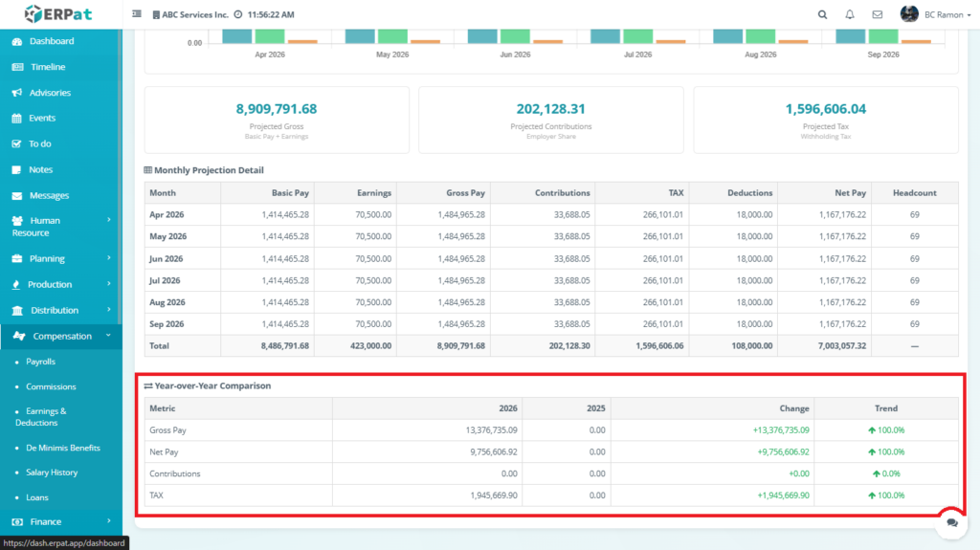The width and height of the screenshot is (980, 550).
Task: Open the chat bubble widget
Action: pos(951,522)
